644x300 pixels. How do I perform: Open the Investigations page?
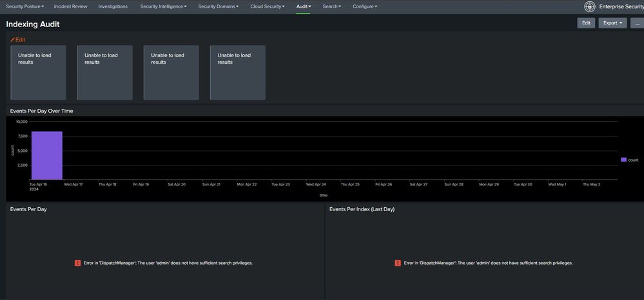[x=113, y=6]
